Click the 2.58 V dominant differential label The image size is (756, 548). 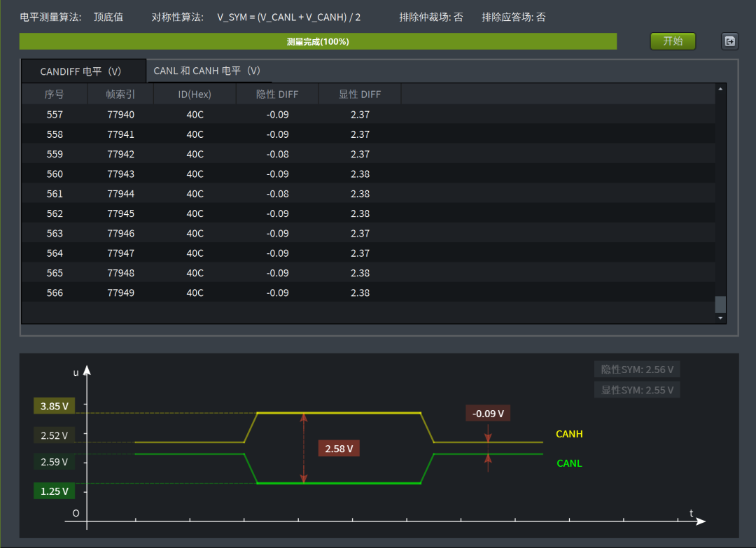(339, 449)
